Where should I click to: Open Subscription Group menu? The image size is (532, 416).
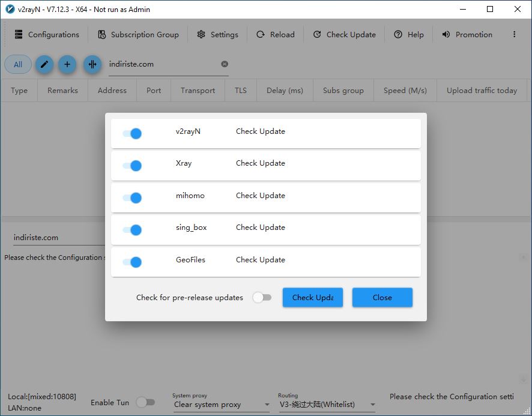pos(138,35)
